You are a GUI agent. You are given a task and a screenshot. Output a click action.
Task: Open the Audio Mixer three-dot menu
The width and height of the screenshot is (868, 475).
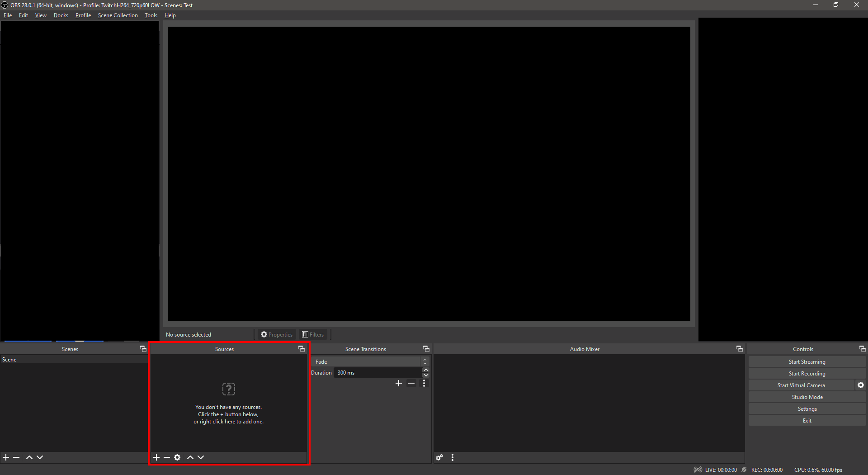(x=453, y=457)
